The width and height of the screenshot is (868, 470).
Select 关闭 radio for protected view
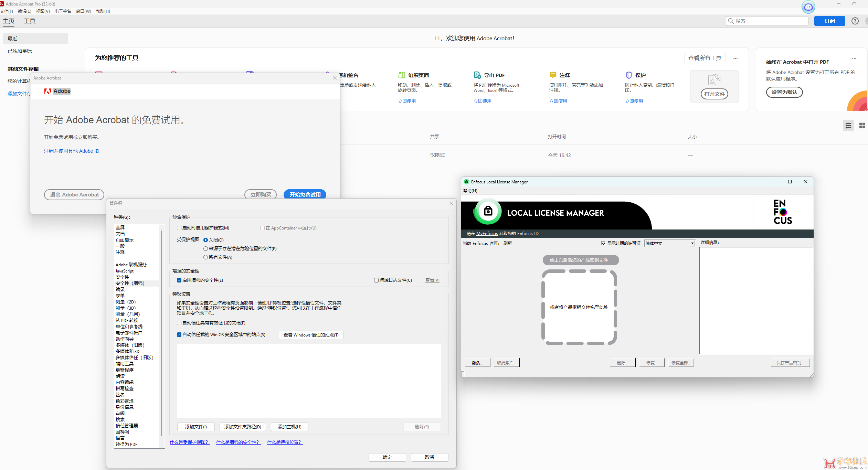coord(205,240)
